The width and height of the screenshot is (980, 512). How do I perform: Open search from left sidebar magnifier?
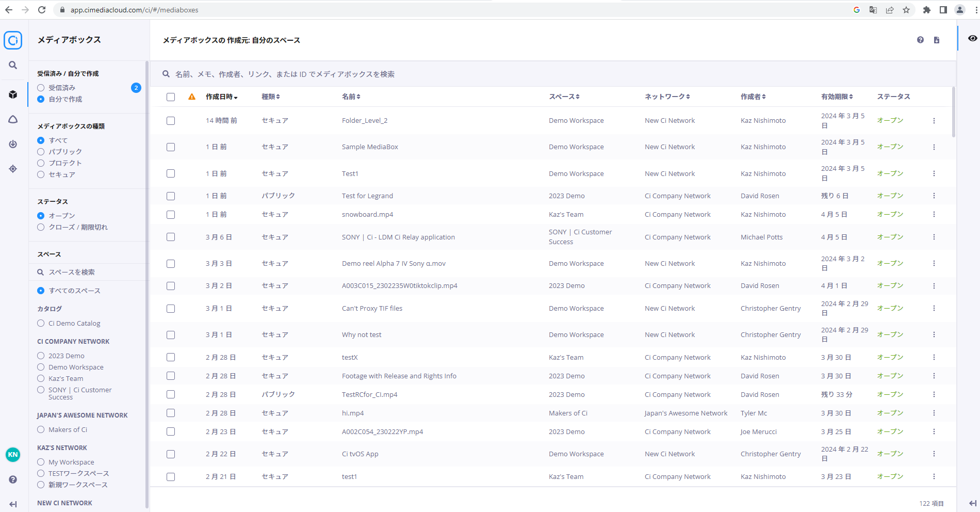pos(13,65)
